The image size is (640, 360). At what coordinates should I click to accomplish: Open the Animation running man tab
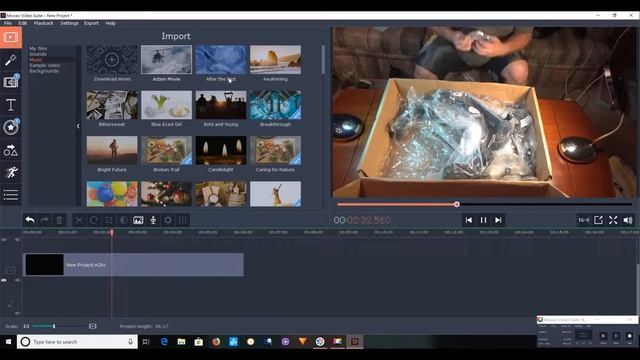(11, 173)
